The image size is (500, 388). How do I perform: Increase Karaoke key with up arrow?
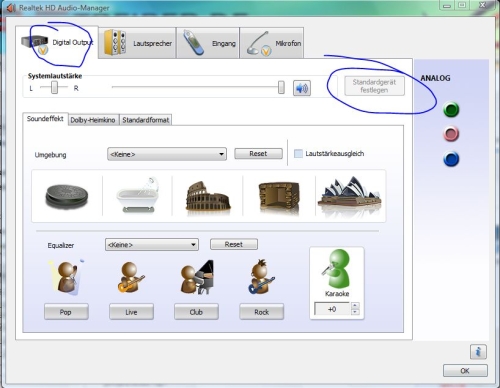[355, 305]
